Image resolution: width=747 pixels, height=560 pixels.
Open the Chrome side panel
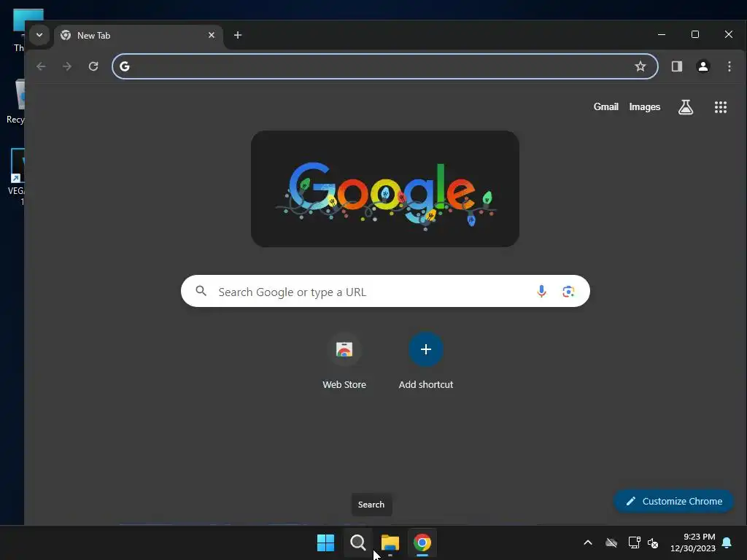tap(677, 66)
